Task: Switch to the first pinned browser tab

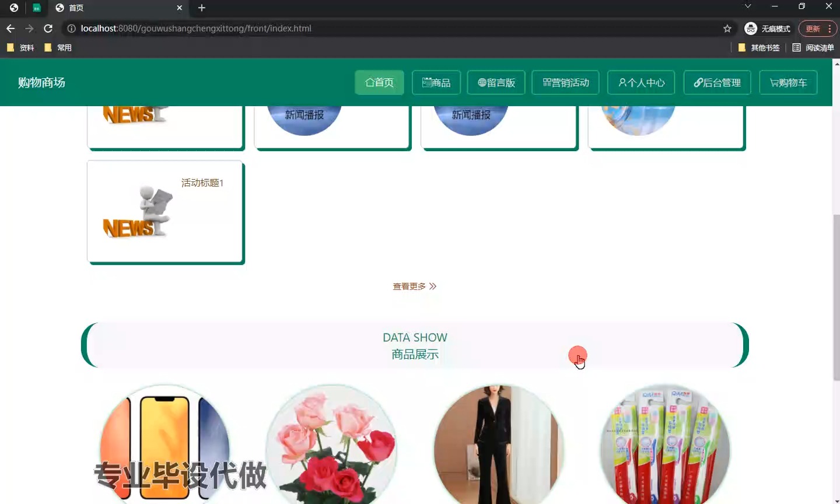Action: pyautogui.click(x=14, y=8)
